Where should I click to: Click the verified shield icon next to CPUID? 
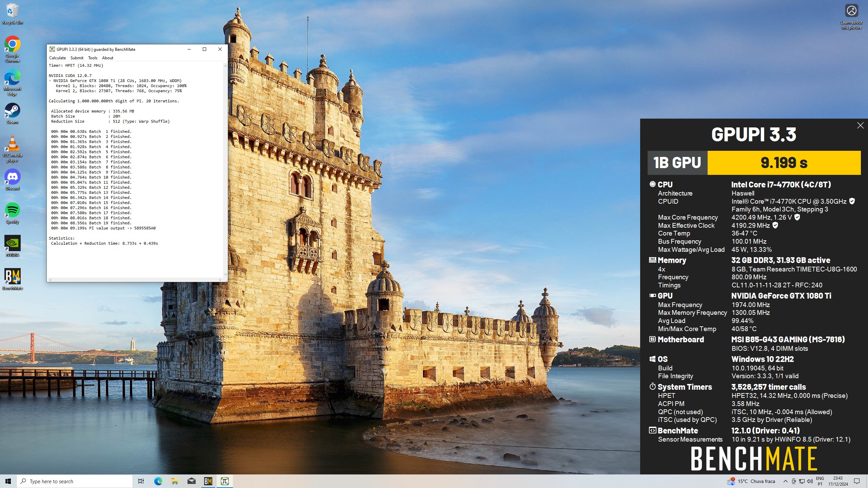[852, 201]
